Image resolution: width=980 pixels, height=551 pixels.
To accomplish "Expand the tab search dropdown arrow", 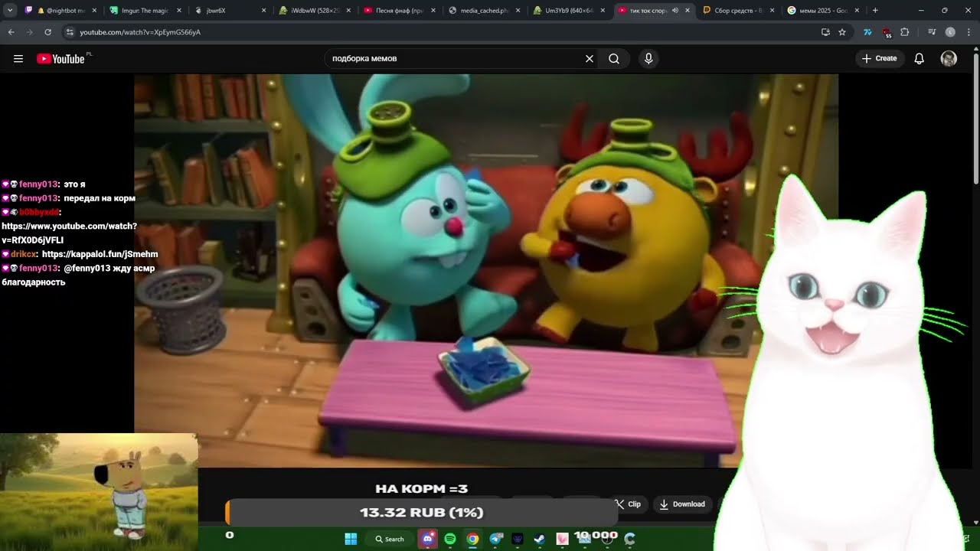I will tap(10, 11).
